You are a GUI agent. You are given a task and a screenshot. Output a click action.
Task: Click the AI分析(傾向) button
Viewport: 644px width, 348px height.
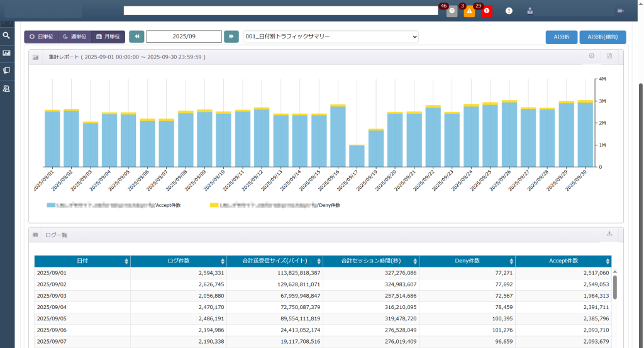(x=602, y=36)
